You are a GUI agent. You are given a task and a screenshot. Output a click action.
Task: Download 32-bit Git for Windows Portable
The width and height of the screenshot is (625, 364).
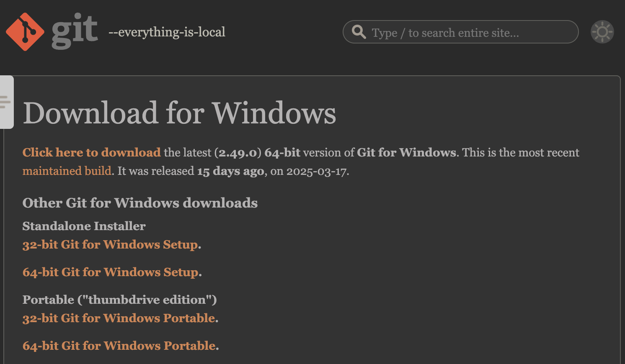(119, 318)
